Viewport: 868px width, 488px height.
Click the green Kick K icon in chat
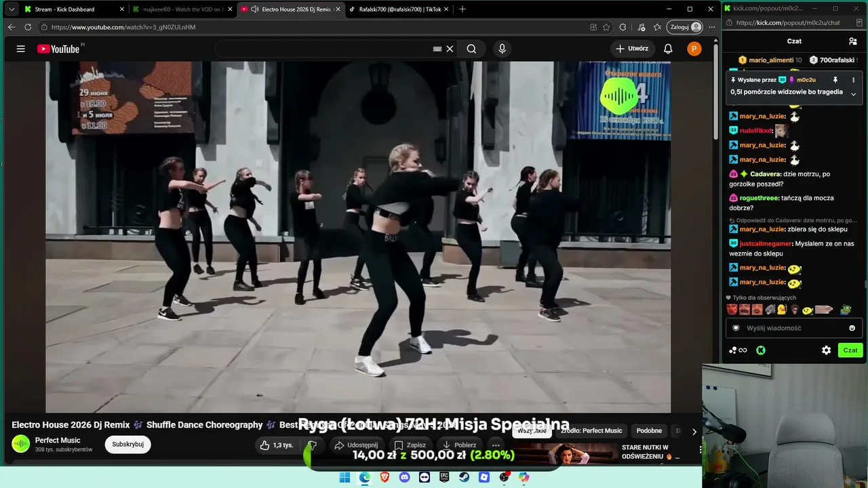point(761,350)
